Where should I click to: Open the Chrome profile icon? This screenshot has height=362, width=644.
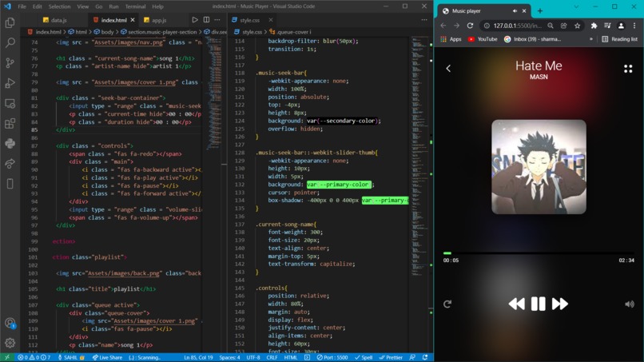(621, 26)
